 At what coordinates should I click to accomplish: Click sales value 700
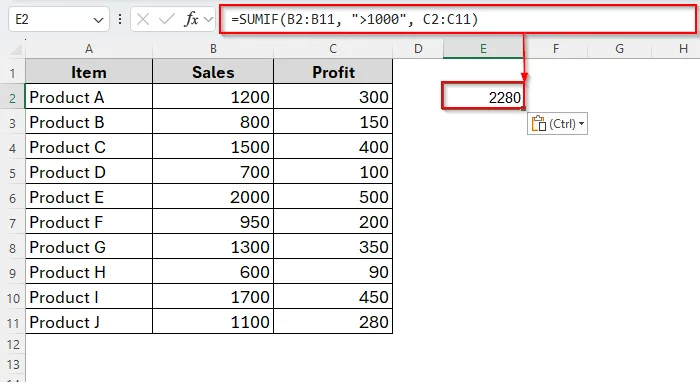(x=213, y=172)
